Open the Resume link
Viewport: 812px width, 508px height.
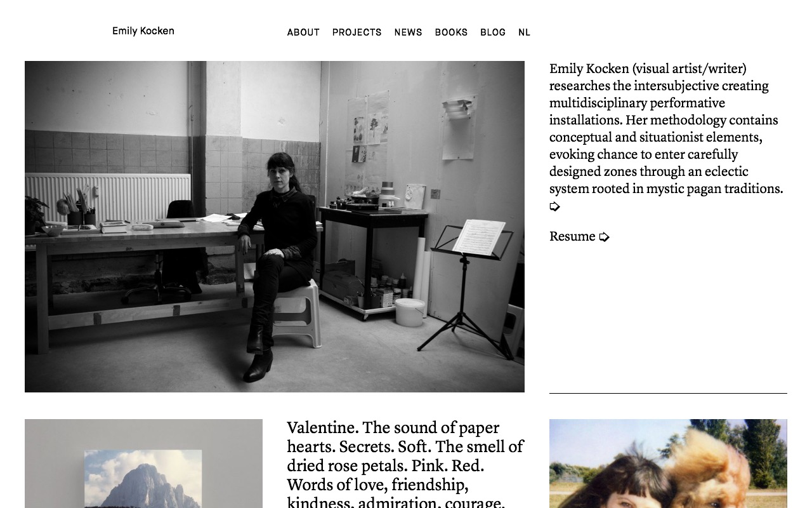coord(572,236)
